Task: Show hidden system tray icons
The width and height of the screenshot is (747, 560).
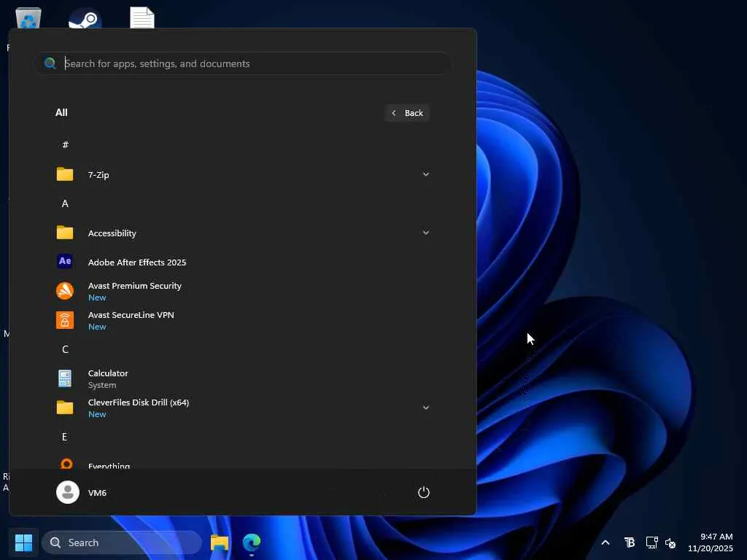Action: (x=605, y=542)
